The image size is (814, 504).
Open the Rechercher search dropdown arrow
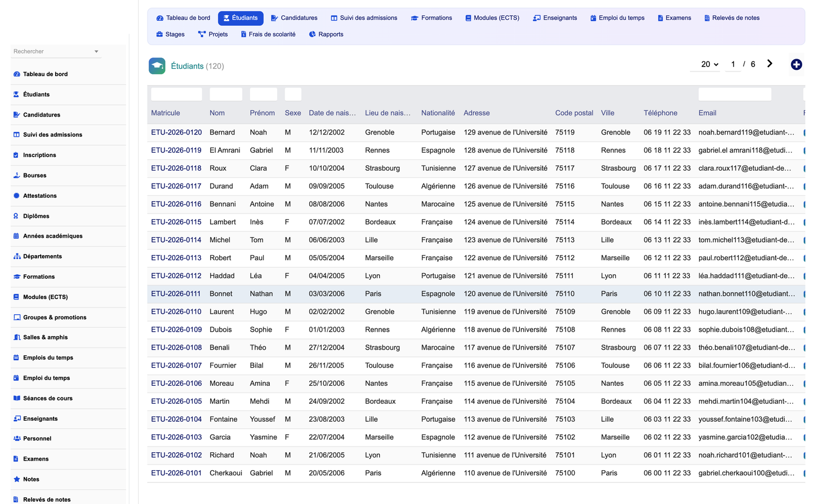click(x=96, y=51)
